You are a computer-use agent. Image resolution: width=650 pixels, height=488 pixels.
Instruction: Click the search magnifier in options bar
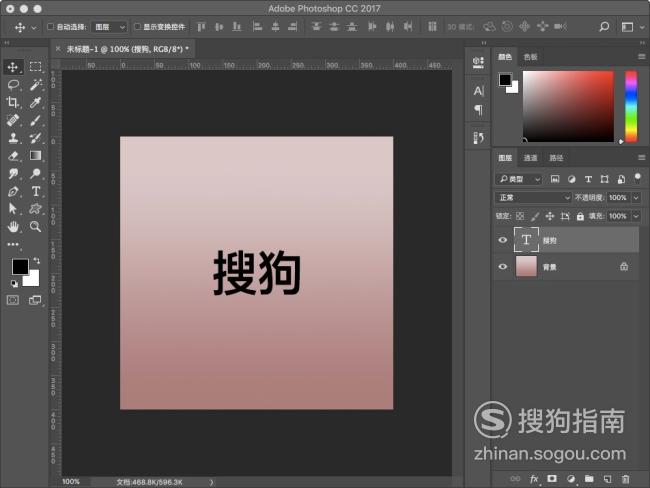(x=604, y=27)
